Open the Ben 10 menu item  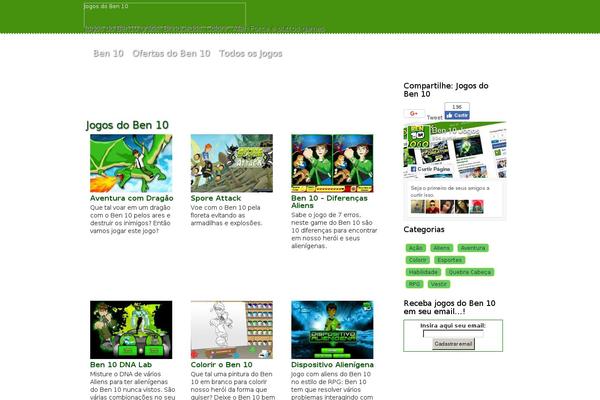(108, 54)
